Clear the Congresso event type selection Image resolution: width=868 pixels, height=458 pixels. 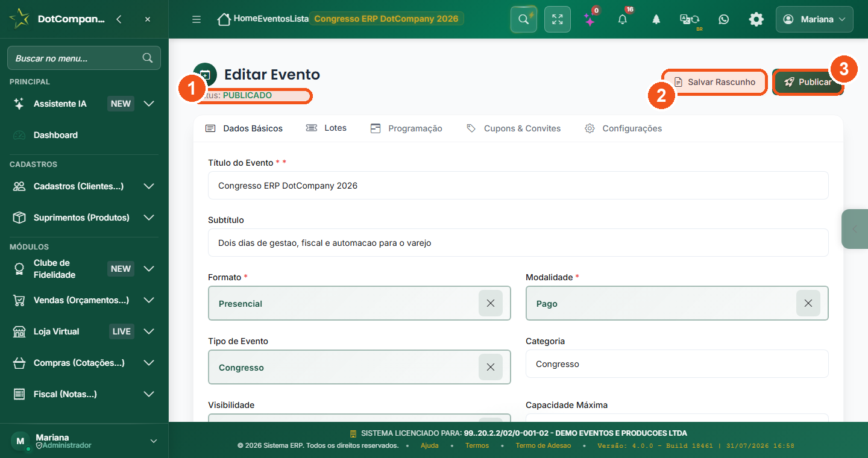(x=491, y=367)
